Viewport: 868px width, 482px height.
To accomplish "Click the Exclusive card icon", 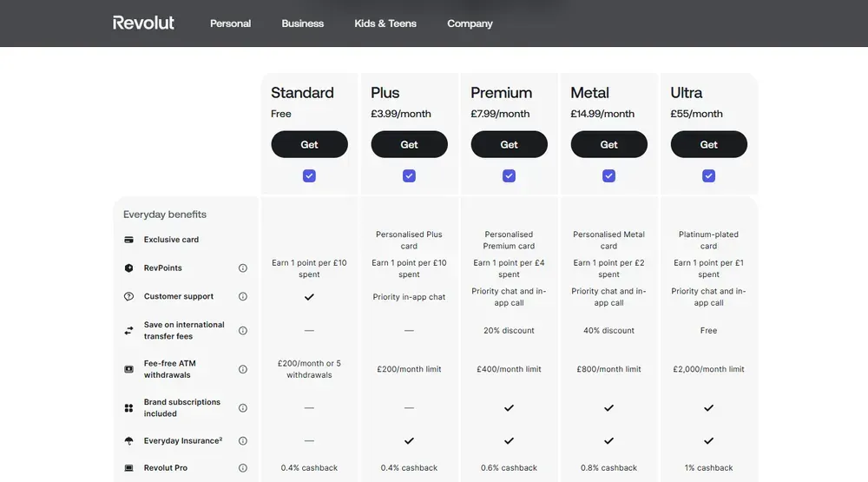I will [x=128, y=240].
